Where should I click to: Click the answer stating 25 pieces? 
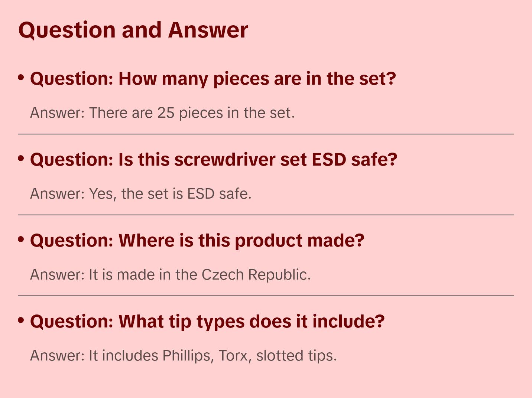tap(162, 113)
